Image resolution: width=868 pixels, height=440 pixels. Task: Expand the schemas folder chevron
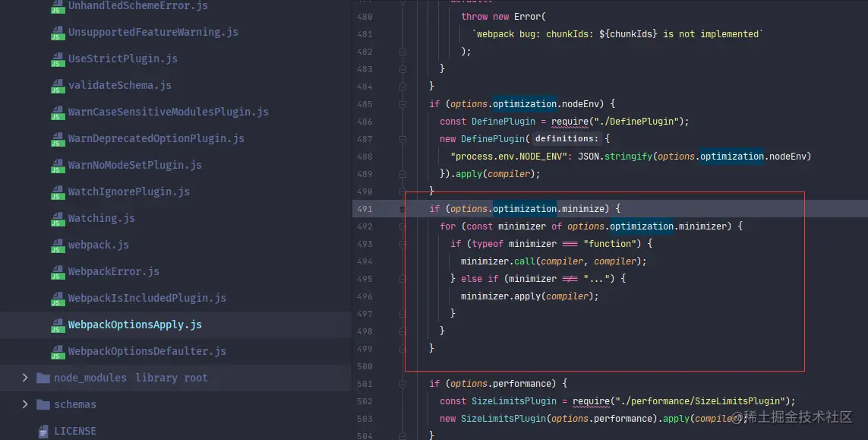coord(25,404)
